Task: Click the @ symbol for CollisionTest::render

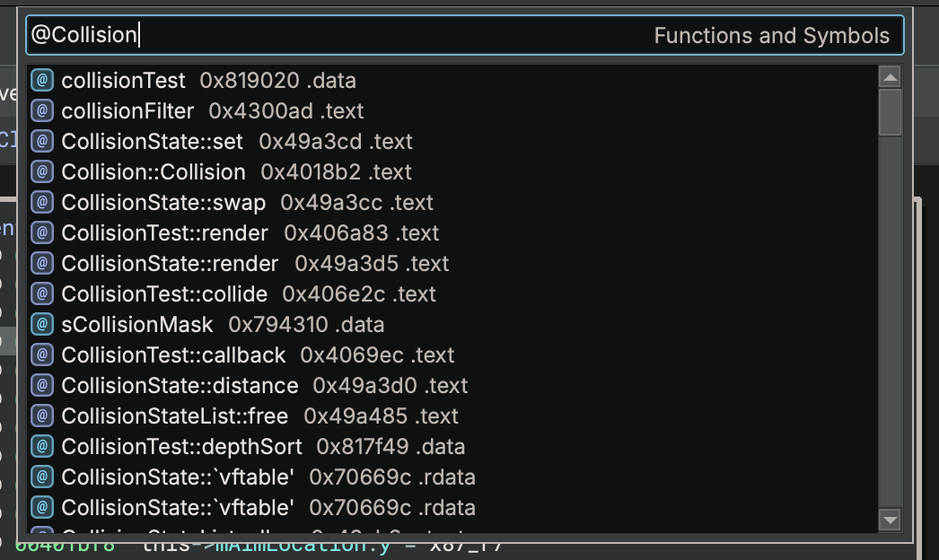Action: pos(41,232)
